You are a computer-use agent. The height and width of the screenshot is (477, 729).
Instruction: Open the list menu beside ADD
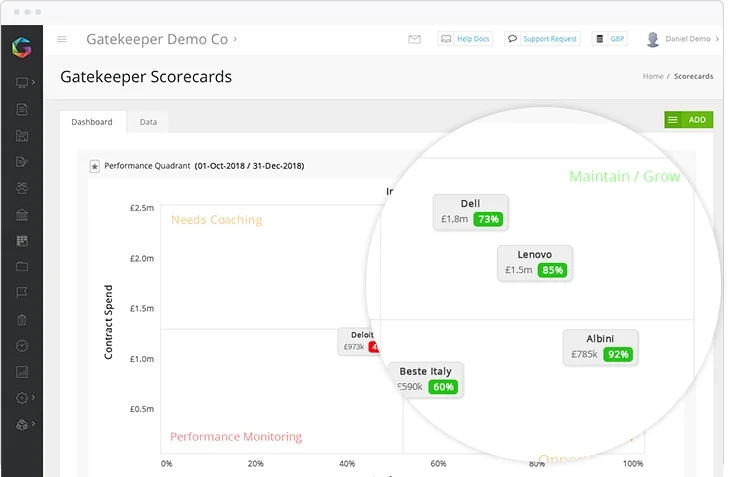(673, 120)
